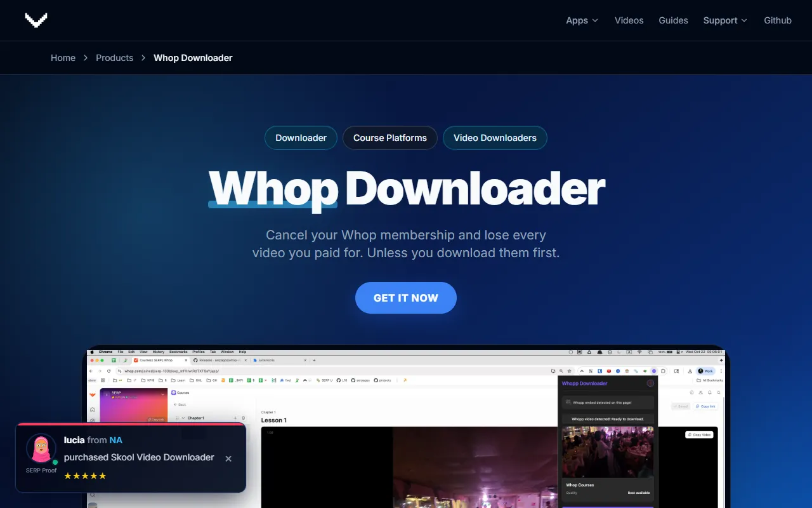Dismiss the lucia purchase notification
This screenshot has height=508, width=812.
228,458
